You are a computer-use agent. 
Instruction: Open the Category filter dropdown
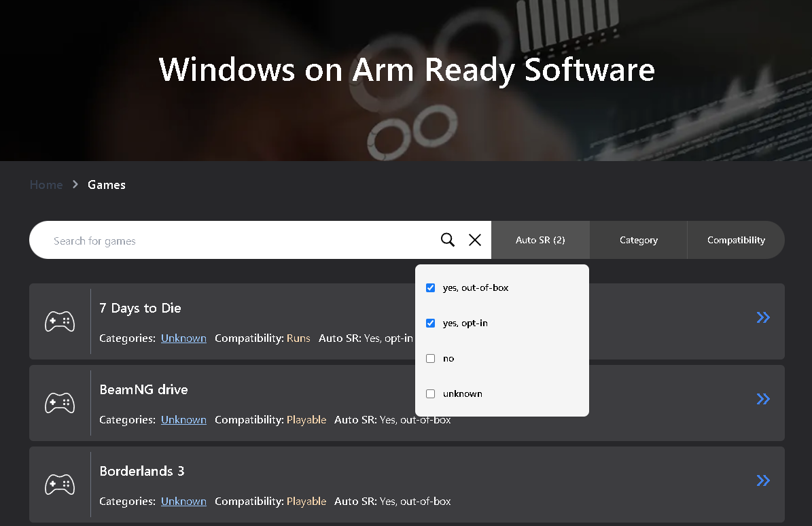click(639, 240)
